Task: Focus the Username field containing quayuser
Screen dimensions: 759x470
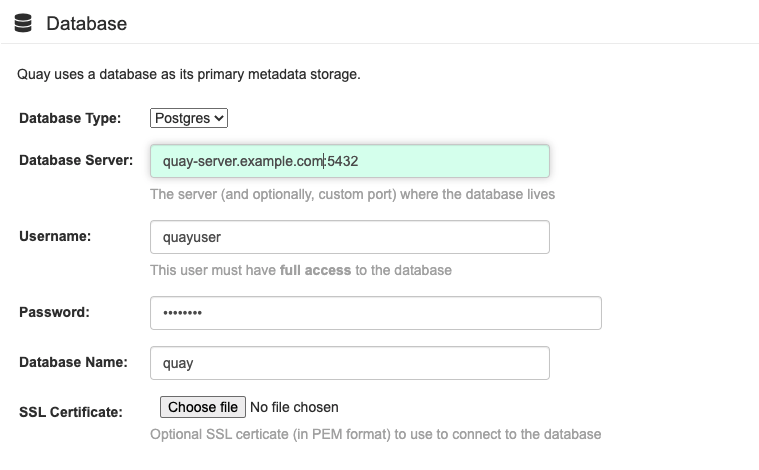Action: click(349, 237)
